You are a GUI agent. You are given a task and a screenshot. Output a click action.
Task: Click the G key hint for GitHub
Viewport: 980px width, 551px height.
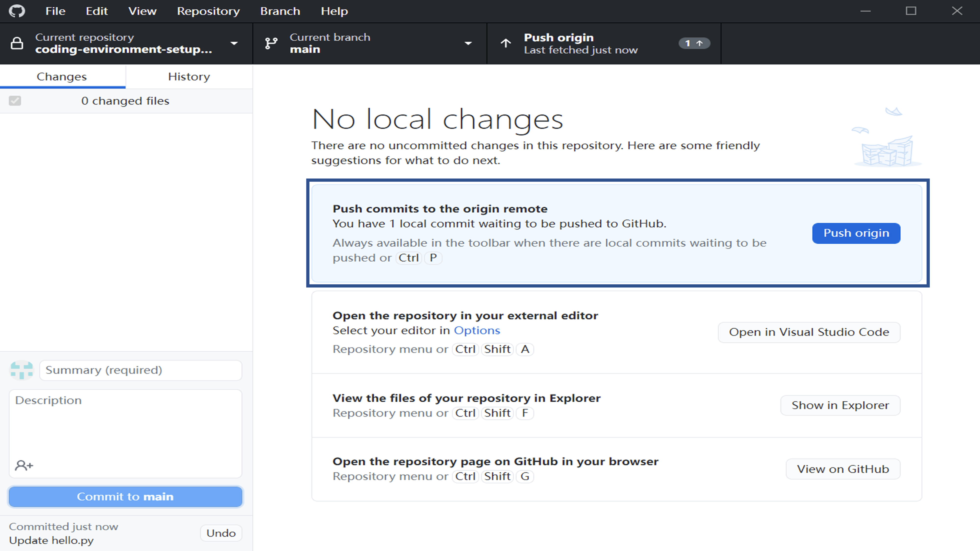pos(525,477)
